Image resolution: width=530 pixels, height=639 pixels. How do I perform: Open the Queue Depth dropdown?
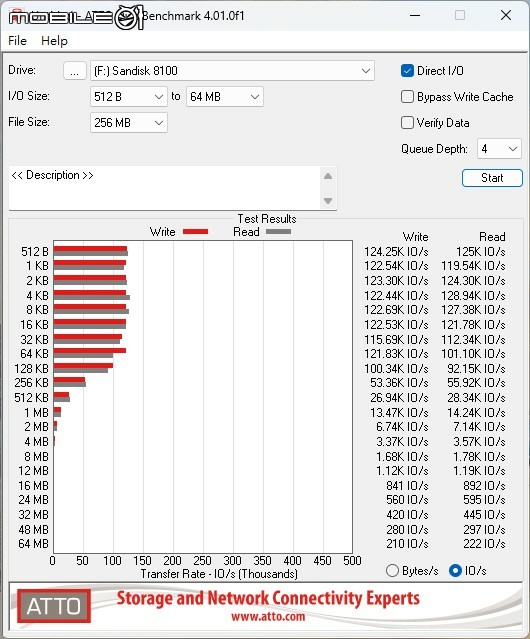tap(499, 149)
